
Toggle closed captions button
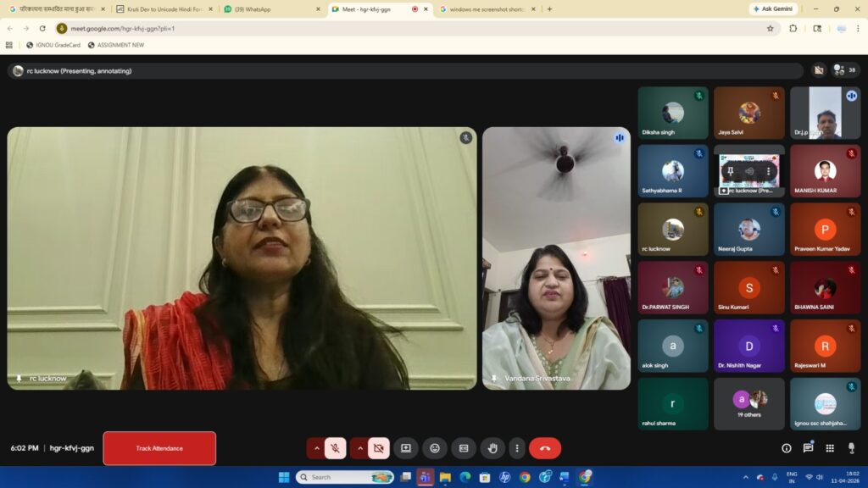tap(463, 448)
